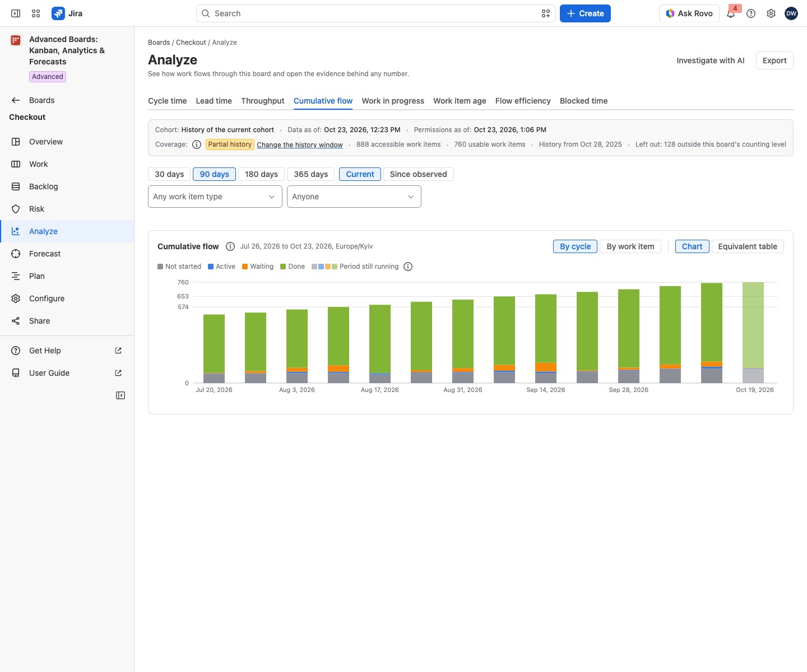Open Configure in the sidebar

coord(67,298)
